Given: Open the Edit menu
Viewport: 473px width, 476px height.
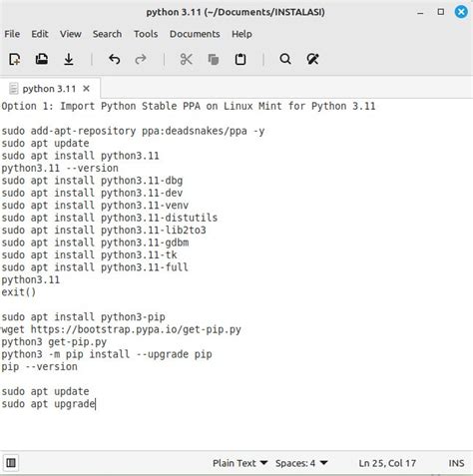Looking at the screenshot, I should click(x=40, y=34).
